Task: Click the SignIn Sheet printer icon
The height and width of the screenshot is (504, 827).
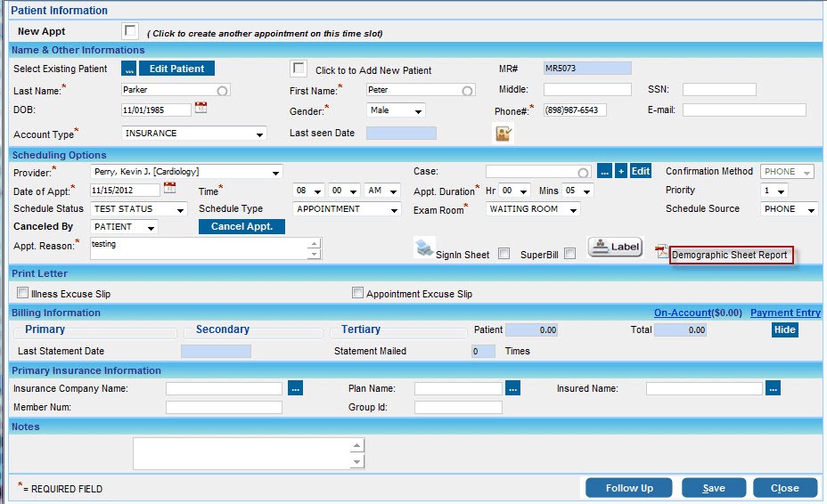Action: (424, 249)
